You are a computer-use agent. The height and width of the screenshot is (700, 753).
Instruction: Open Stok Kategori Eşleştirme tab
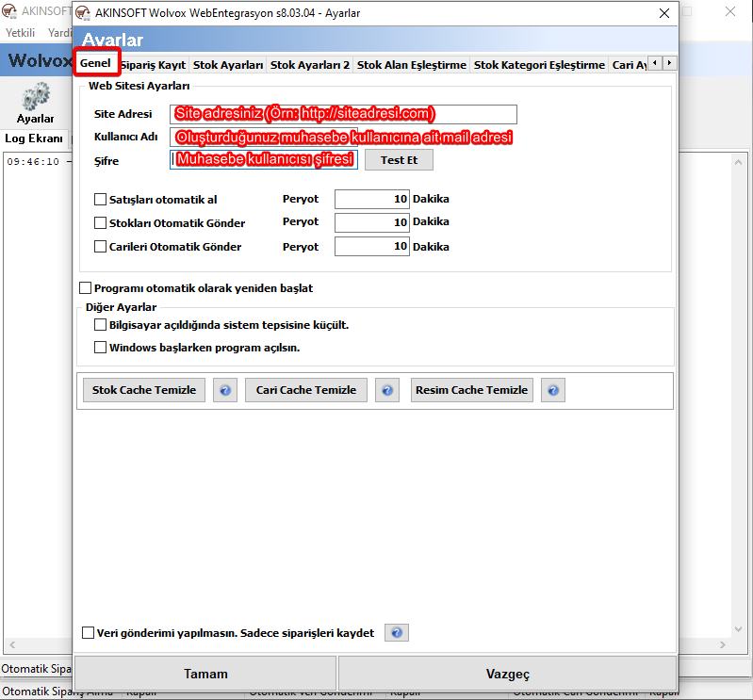point(539,65)
